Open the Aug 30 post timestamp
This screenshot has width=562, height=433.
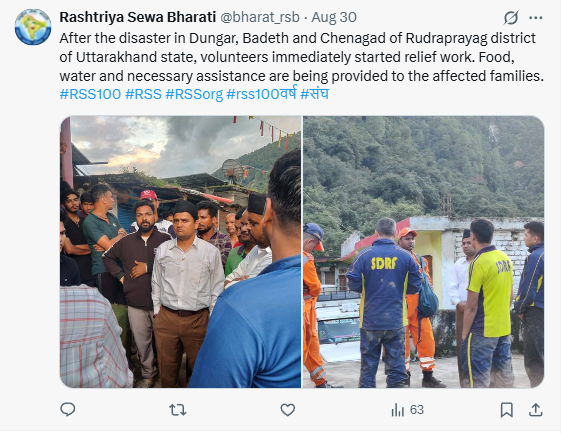(x=334, y=17)
